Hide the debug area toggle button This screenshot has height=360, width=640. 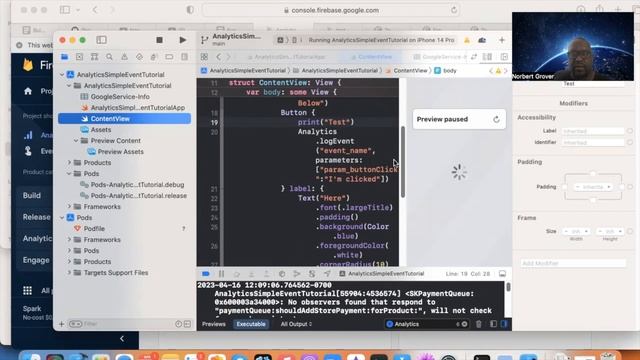tap(502, 274)
